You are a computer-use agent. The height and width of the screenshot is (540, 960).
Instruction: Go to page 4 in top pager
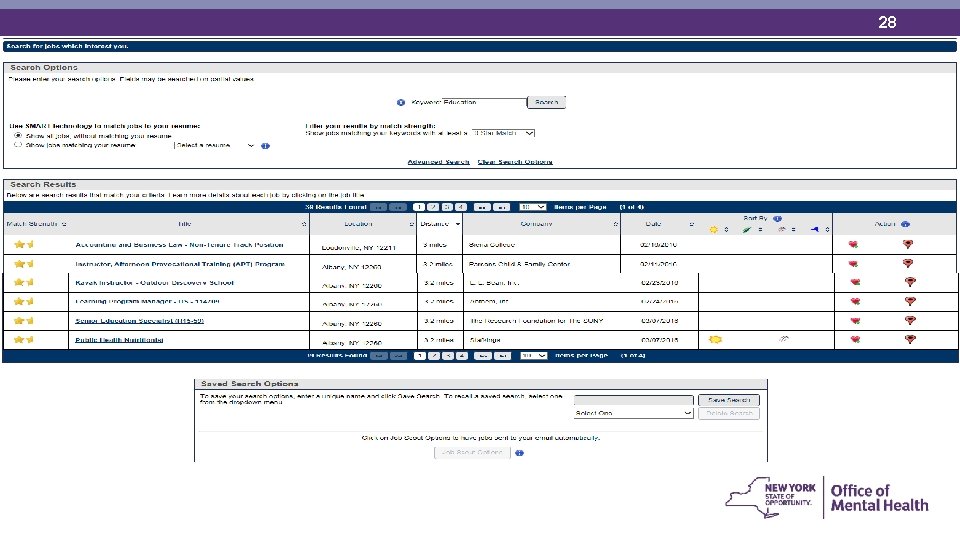(x=461, y=208)
